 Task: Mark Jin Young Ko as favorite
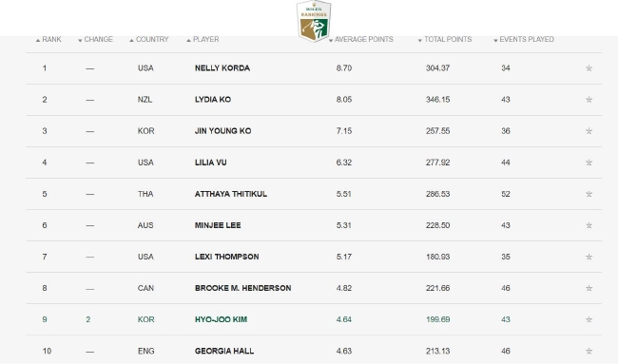pos(589,131)
